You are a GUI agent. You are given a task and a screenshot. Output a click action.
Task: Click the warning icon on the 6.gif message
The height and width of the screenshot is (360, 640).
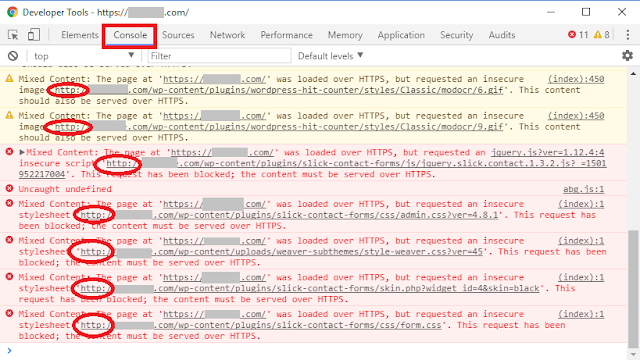(9, 78)
